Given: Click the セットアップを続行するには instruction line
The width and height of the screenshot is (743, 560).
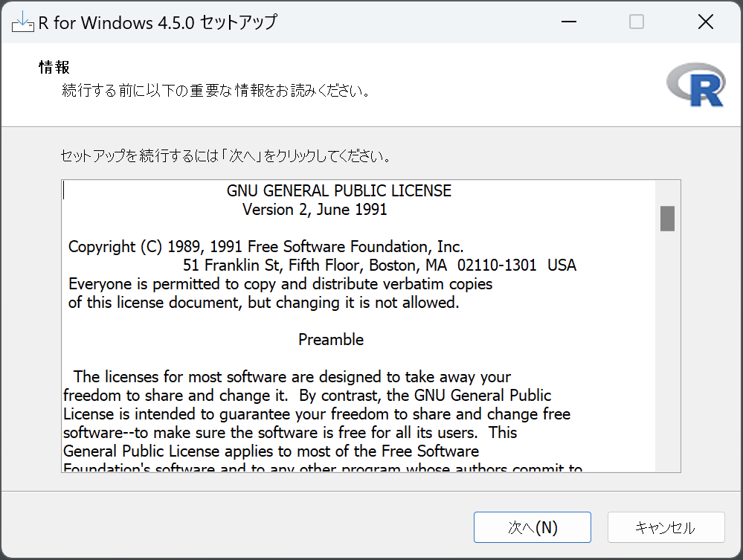Looking at the screenshot, I should coord(225,155).
